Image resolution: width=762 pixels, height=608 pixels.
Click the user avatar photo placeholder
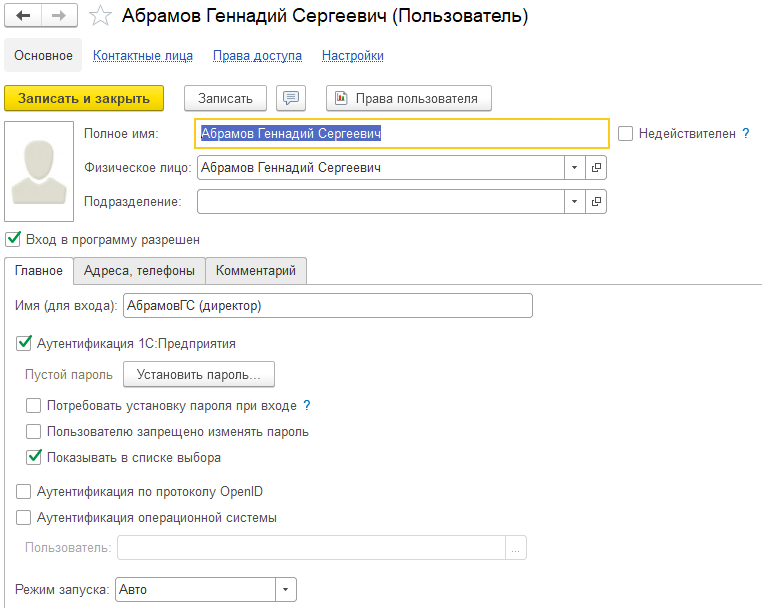[x=39, y=171]
